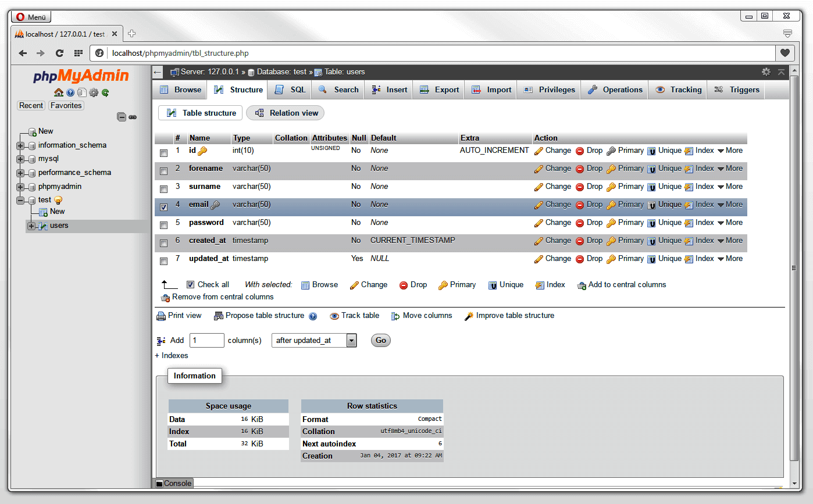
Task: Add Unique index to surname column
Action: [669, 186]
